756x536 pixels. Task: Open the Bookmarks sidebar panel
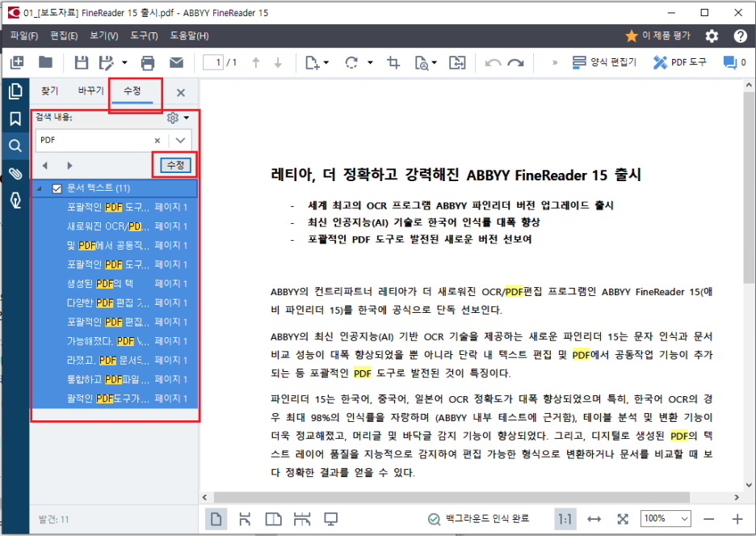15,119
